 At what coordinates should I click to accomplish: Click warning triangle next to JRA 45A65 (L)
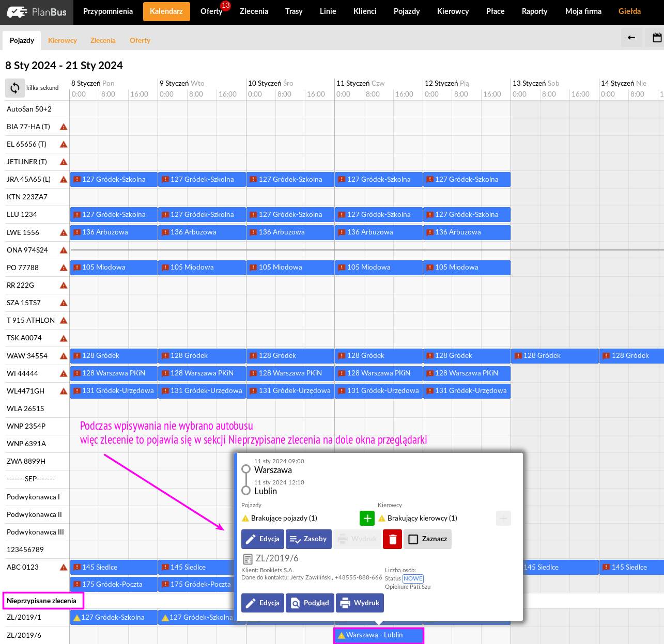tap(64, 180)
